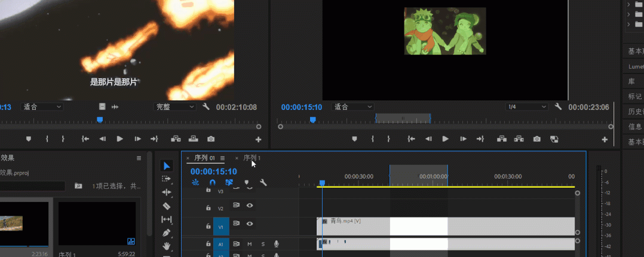
Task: Click timeline timecode 00:00:15:10
Action: [214, 172]
